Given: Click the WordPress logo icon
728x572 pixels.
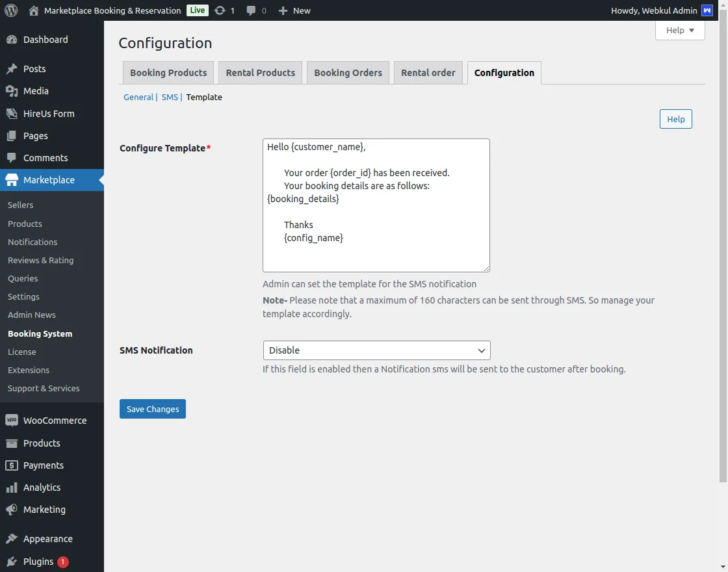Looking at the screenshot, I should 10,10.
